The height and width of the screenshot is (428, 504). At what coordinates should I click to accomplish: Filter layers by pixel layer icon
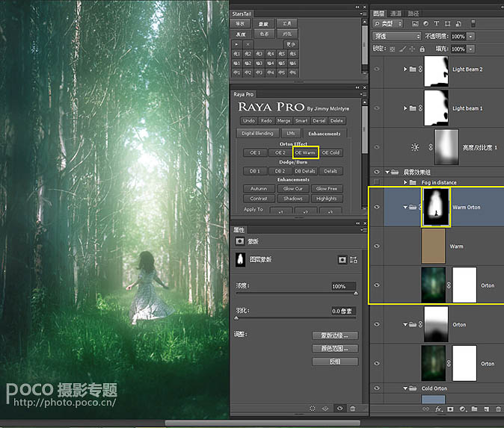415,23
